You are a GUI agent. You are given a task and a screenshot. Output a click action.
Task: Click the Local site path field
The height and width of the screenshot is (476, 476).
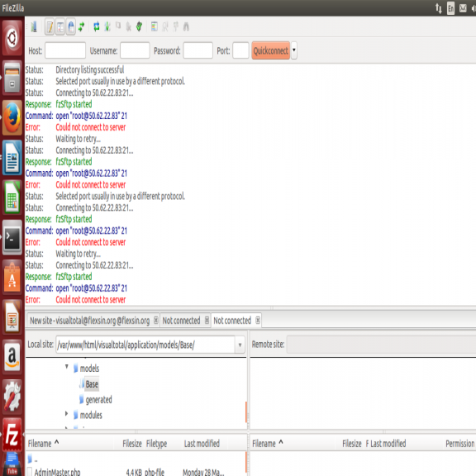pyautogui.click(x=145, y=345)
